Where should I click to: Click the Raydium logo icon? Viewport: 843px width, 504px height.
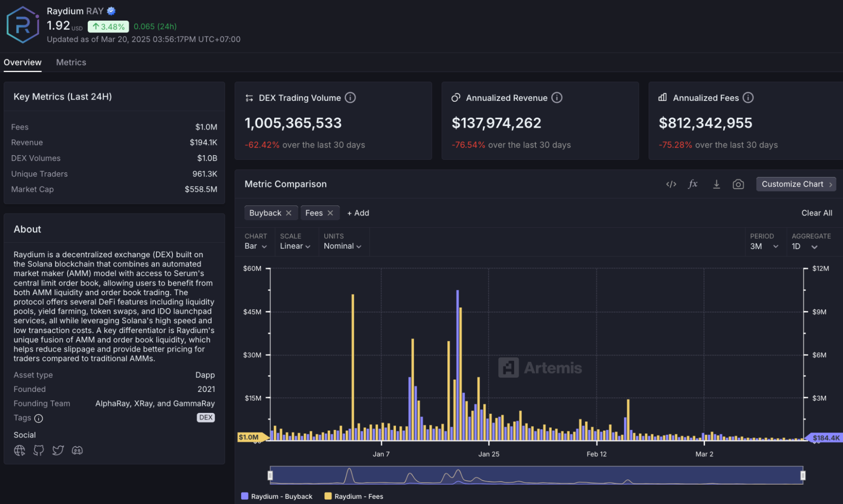[x=23, y=25]
